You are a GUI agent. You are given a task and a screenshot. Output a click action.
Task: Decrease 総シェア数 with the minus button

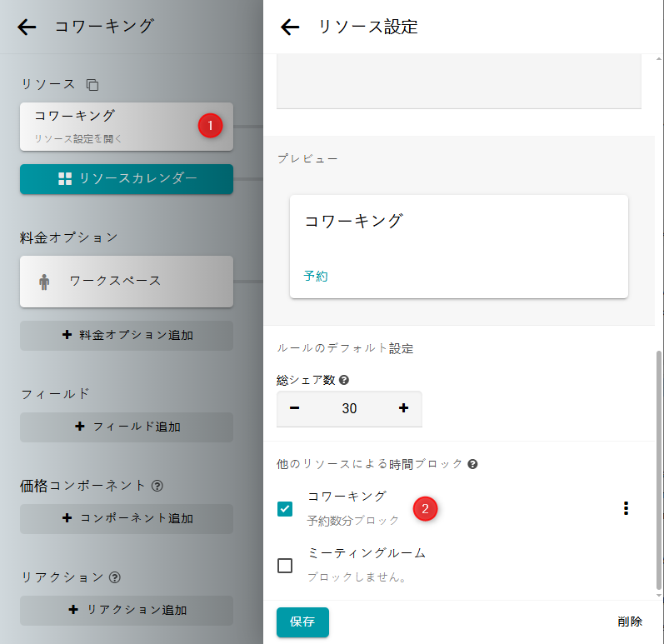[295, 408]
